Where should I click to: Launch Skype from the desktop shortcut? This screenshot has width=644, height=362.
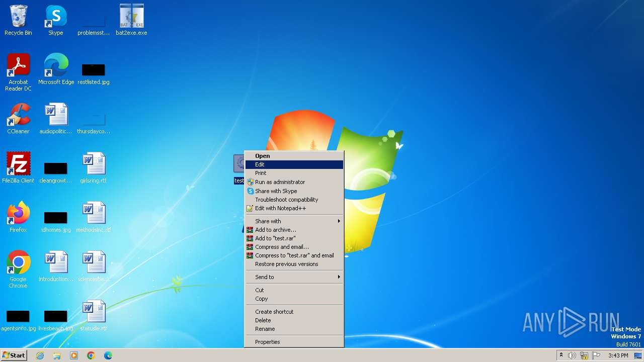coord(56,20)
